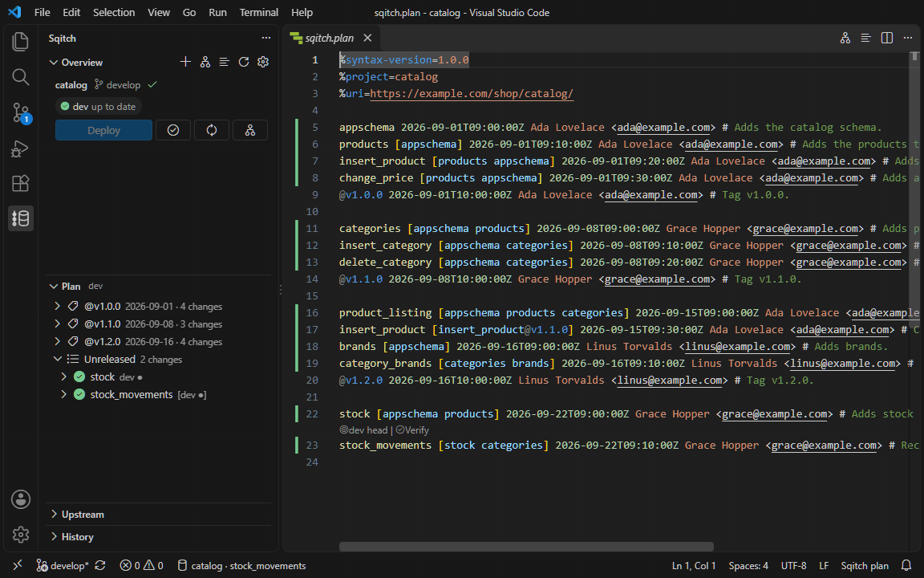Split the editor right

(x=887, y=38)
